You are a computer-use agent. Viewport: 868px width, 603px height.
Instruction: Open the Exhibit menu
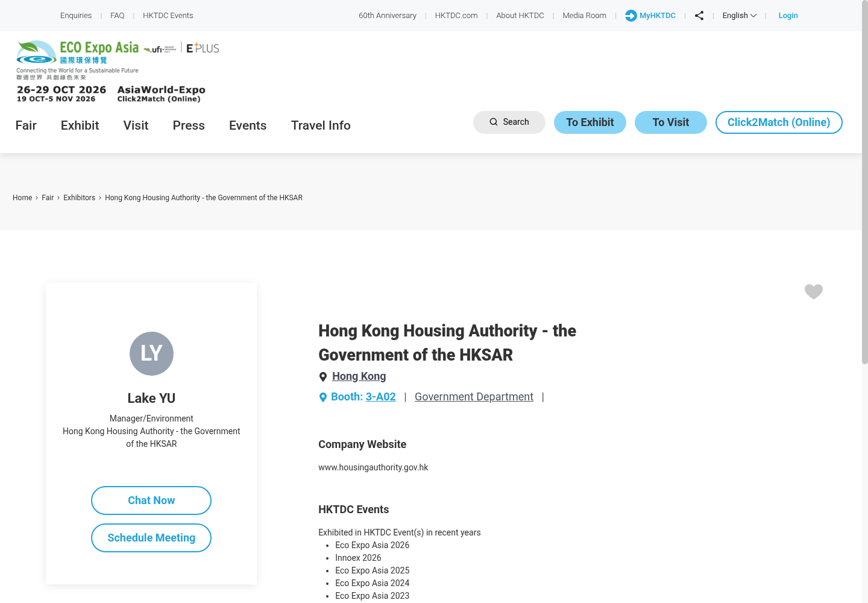(x=80, y=125)
